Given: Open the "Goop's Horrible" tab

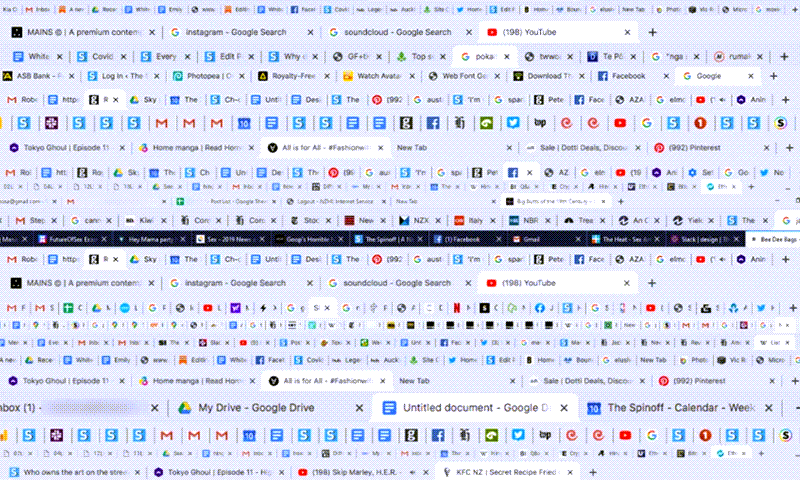Looking at the screenshot, I should [310, 239].
